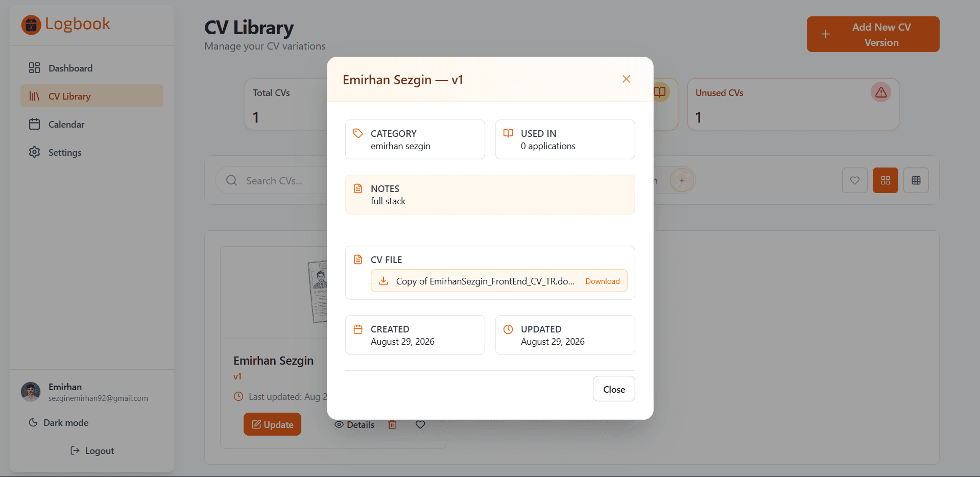
Task: Click Update on Emirhan Sezgin card
Action: pyautogui.click(x=272, y=424)
